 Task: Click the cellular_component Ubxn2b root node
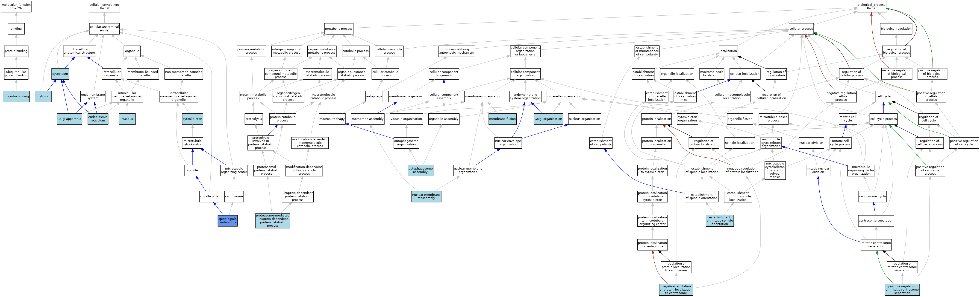coord(104,6)
